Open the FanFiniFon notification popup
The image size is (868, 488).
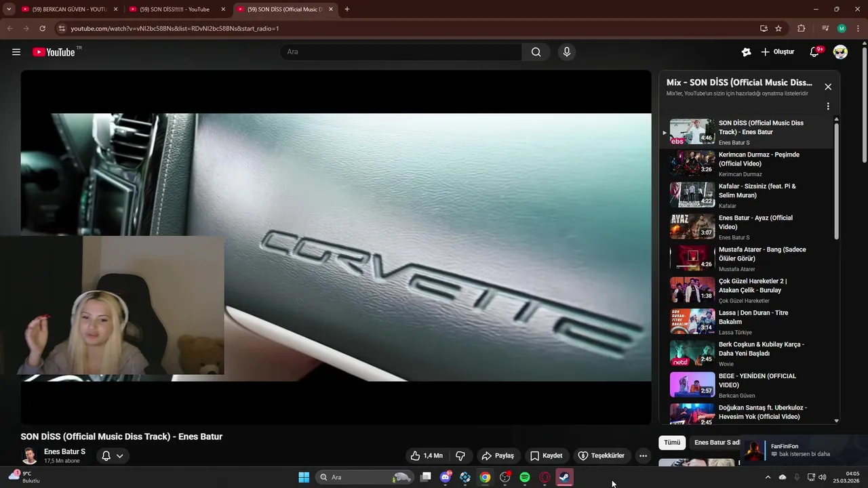(804, 451)
